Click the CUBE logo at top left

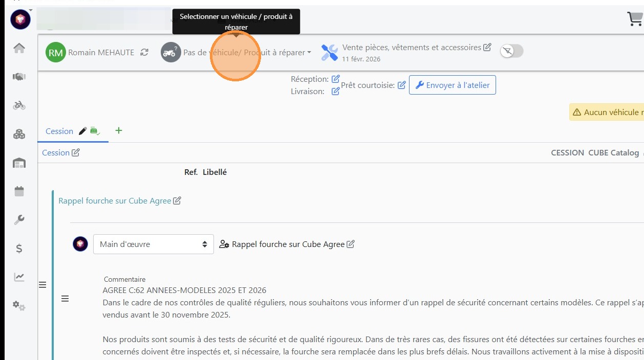(20, 20)
